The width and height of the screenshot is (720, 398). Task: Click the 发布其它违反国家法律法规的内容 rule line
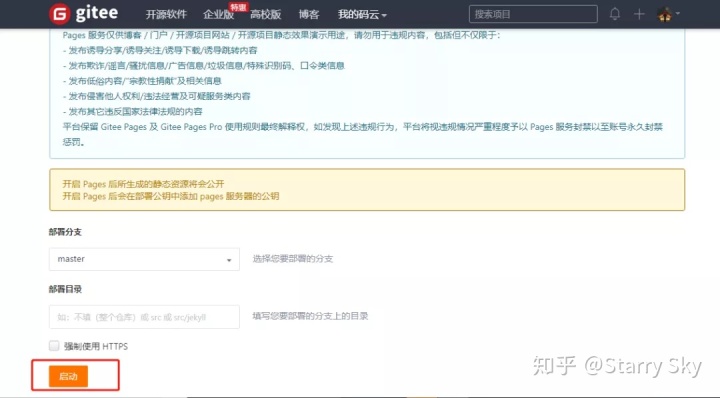[x=132, y=112]
